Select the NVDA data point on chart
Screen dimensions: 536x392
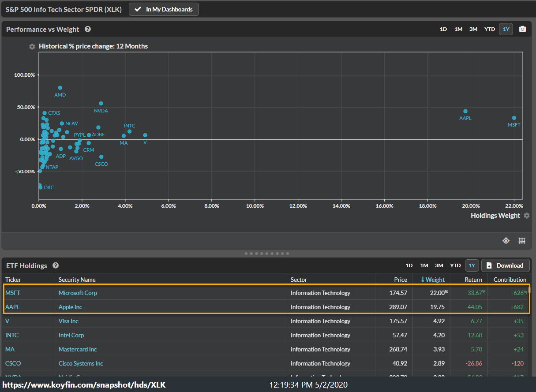(x=101, y=104)
